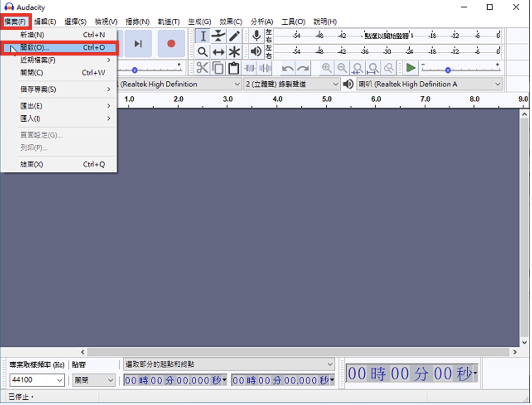Viewport: 532px width, 405px height.
Task: Open the selection start time format arrow
Action: (225, 380)
